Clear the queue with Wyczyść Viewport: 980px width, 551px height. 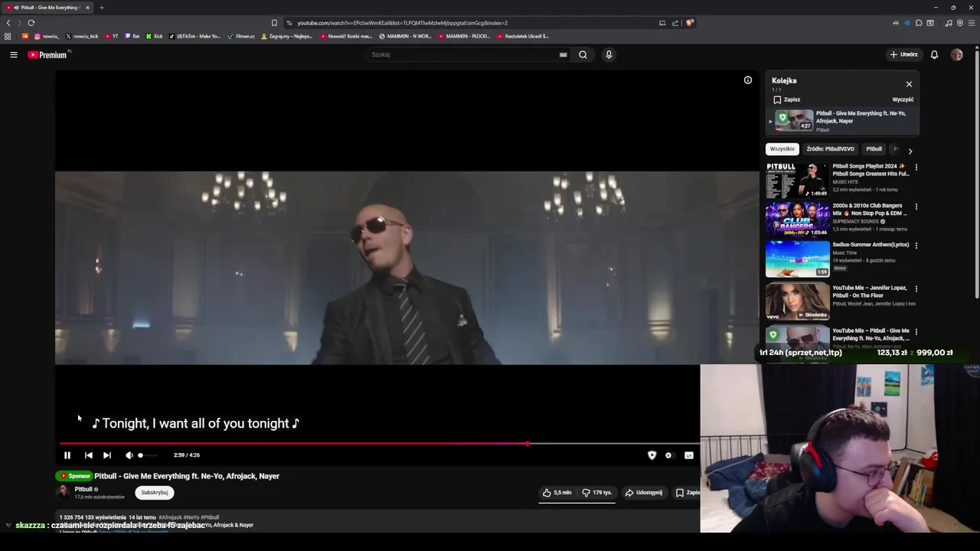(903, 99)
